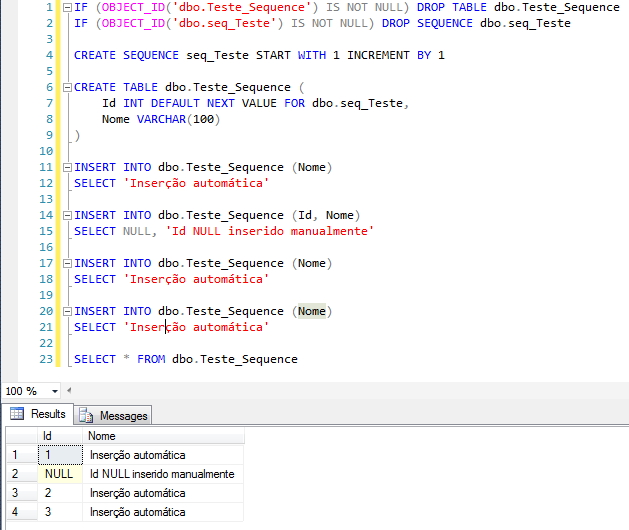Click 'Inserção automática' in result row 1
The height and width of the screenshot is (530, 629).
(x=163, y=455)
